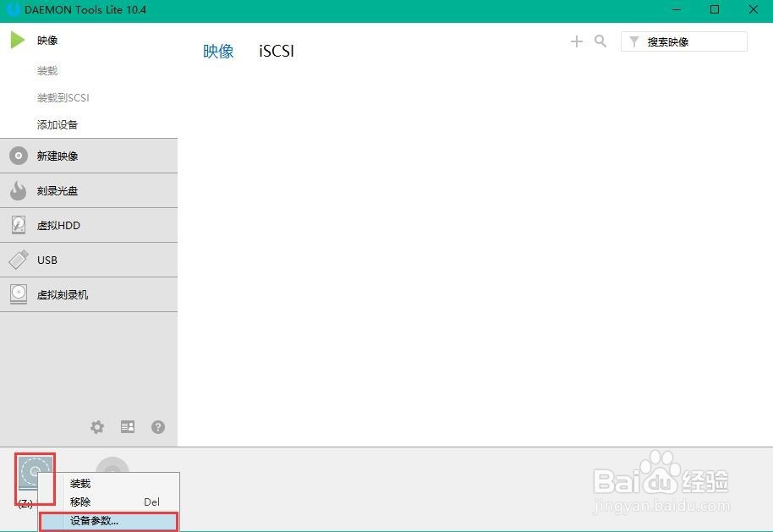Viewport: 773px width, 532px height.
Task: Open help with the question mark icon
Action: click(x=158, y=427)
